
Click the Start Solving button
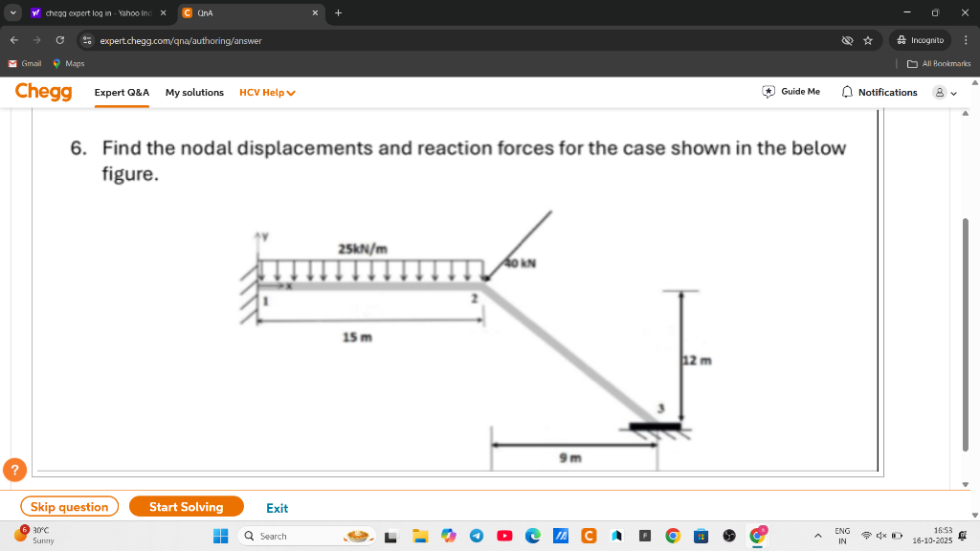187,507
